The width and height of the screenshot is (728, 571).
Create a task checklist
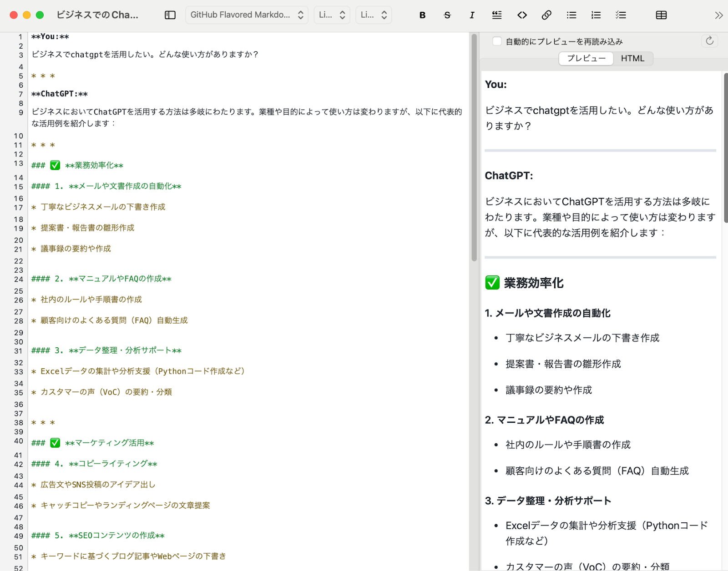point(620,15)
